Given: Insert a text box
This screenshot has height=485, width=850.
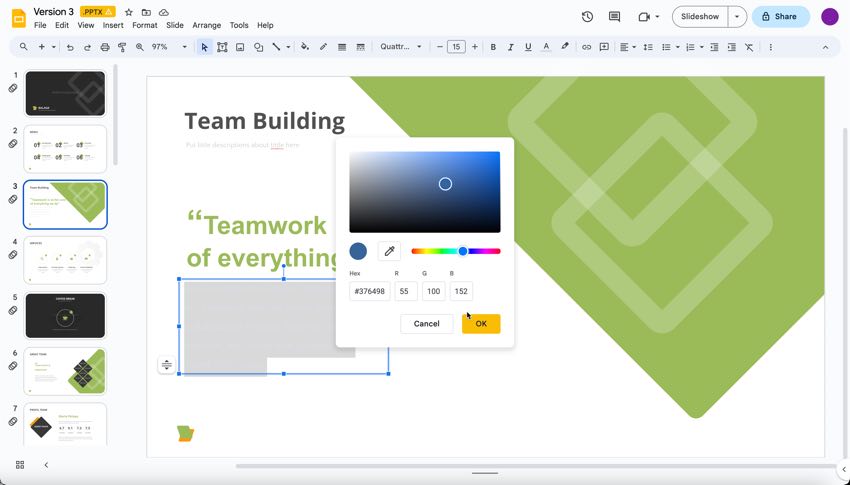Looking at the screenshot, I should 222,47.
